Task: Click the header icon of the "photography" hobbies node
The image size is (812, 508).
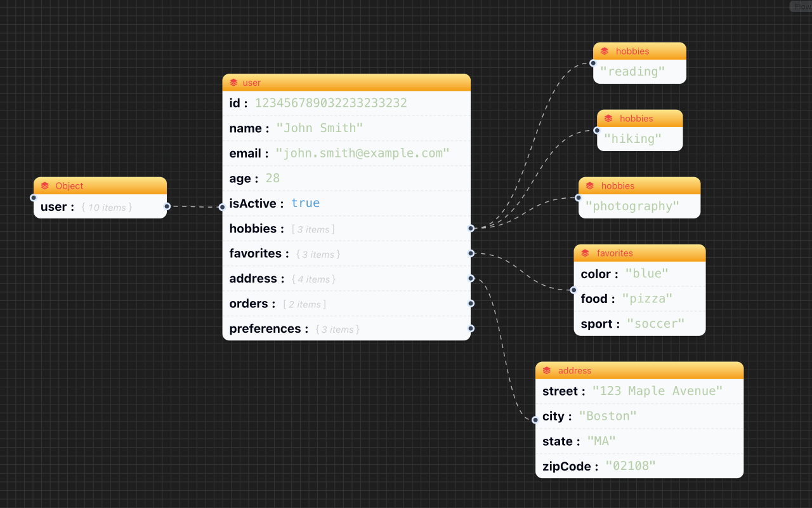Action: [590, 186]
